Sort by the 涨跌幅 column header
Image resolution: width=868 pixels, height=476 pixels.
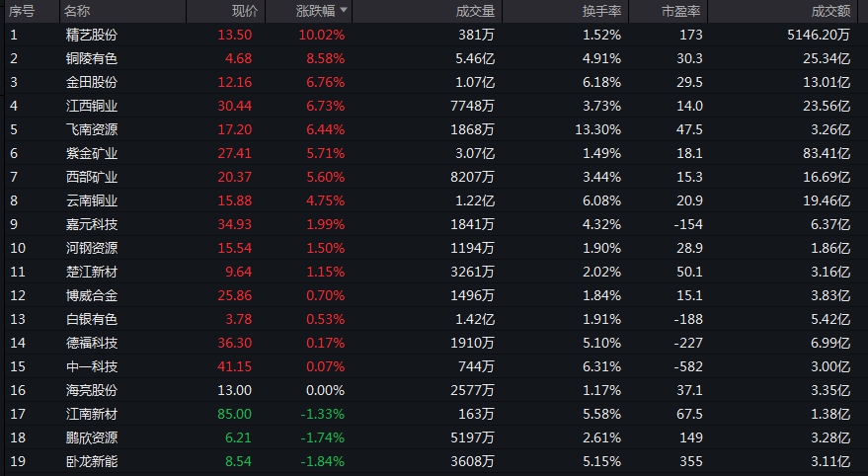(315, 11)
